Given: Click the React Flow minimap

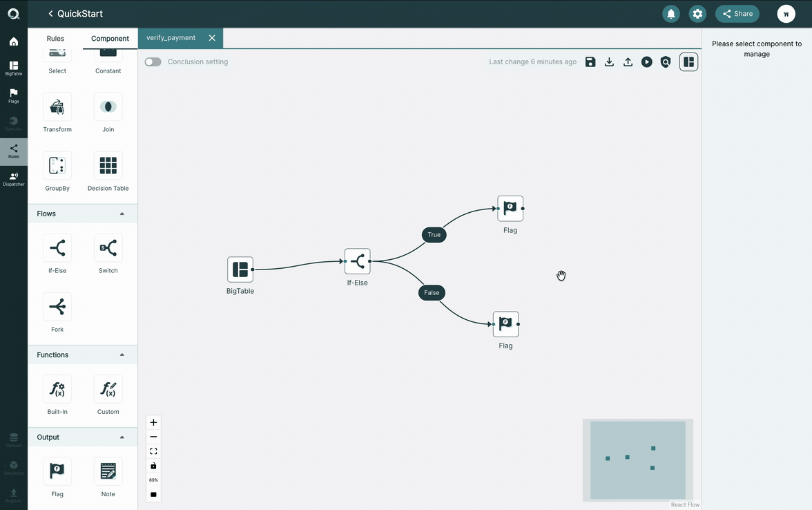Looking at the screenshot, I should pos(638,460).
